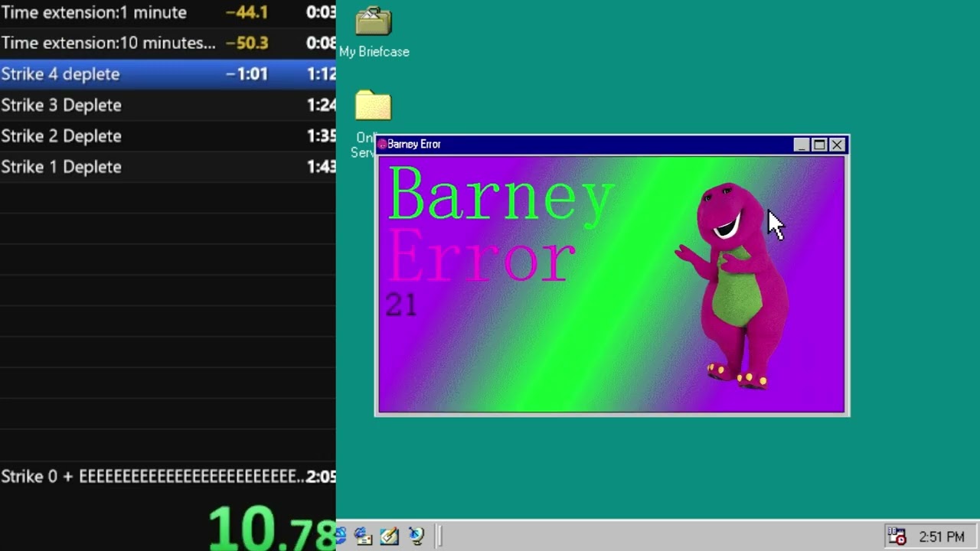980x551 pixels.
Task: Click the taskbar toolbar grip handle
Action: tap(440, 536)
